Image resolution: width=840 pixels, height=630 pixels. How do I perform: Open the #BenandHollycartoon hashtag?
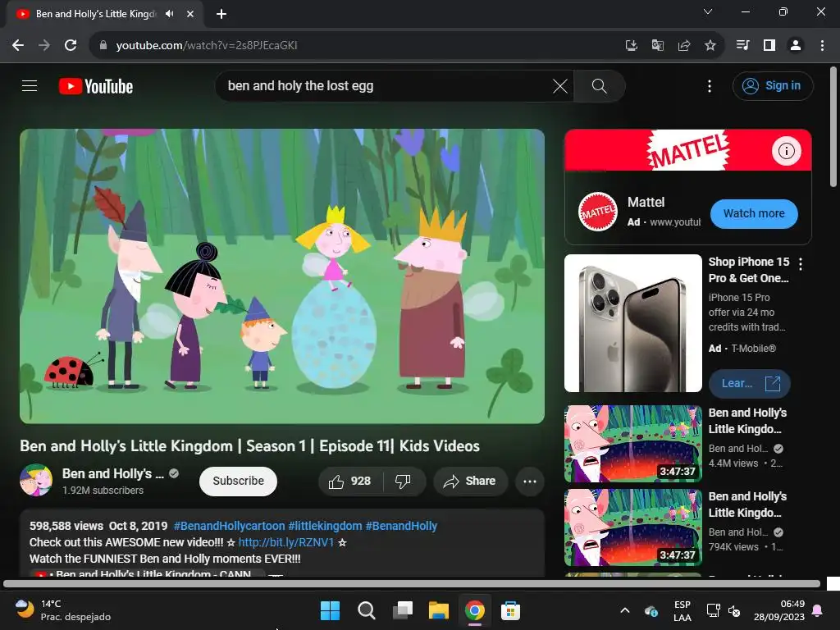[x=230, y=526]
